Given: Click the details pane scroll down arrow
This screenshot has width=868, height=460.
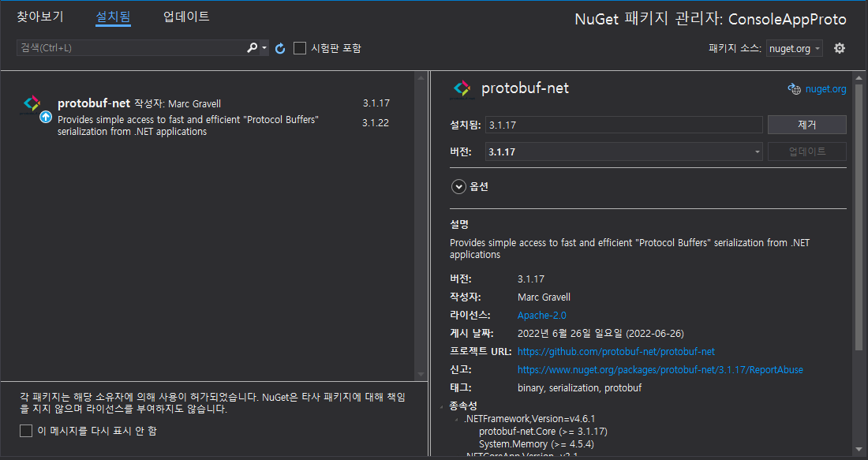Looking at the screenshot, I should click(x=859, y=450).
